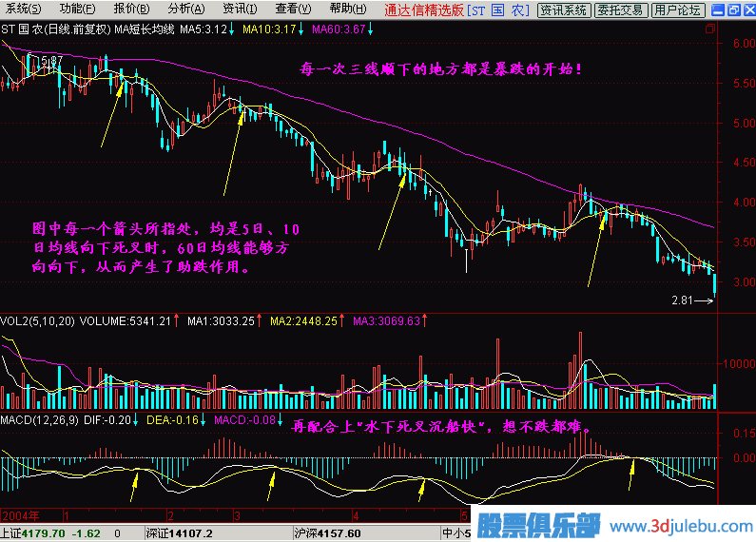Select the MACD(12,26,9) indicator title
This screenshot has width=756, height=542.
[38, 419]
